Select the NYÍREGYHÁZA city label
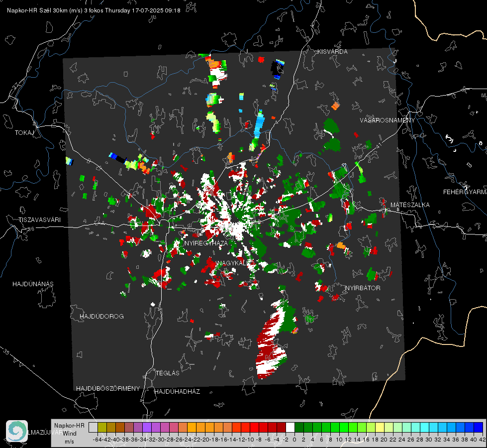Screen dimensions: 487x448 (x=206, y=243)
